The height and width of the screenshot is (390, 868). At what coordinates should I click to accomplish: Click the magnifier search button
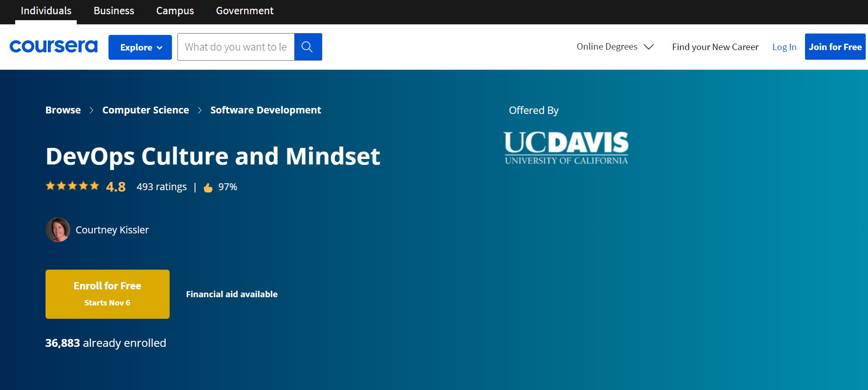(308, 47)
